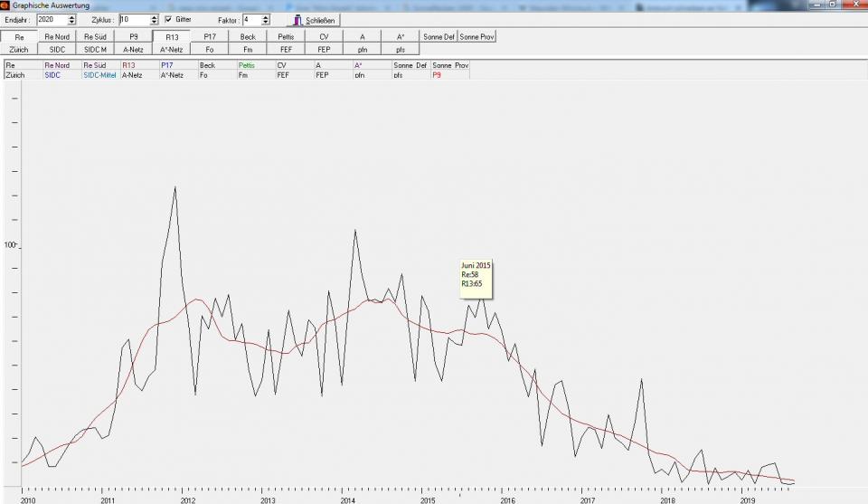The image size is (868, 504).
Task: Decrease the Zyklus value with down arrow
Action: tap(154, 23)
